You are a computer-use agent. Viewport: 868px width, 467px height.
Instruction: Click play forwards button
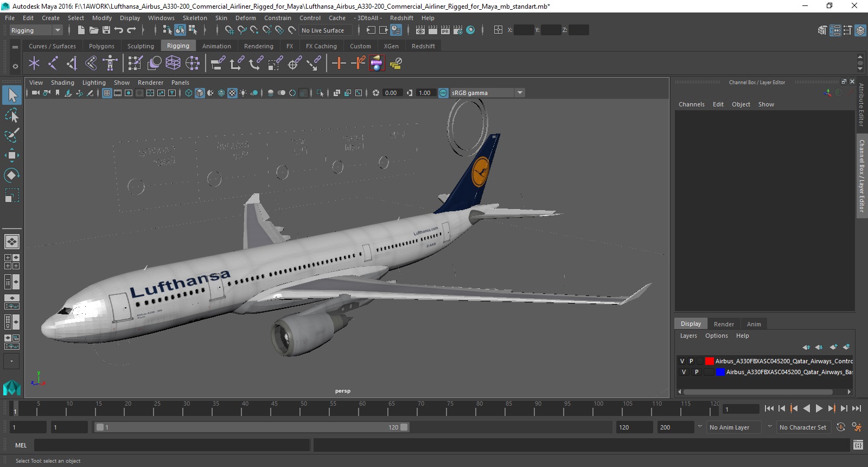pos(819,408)
